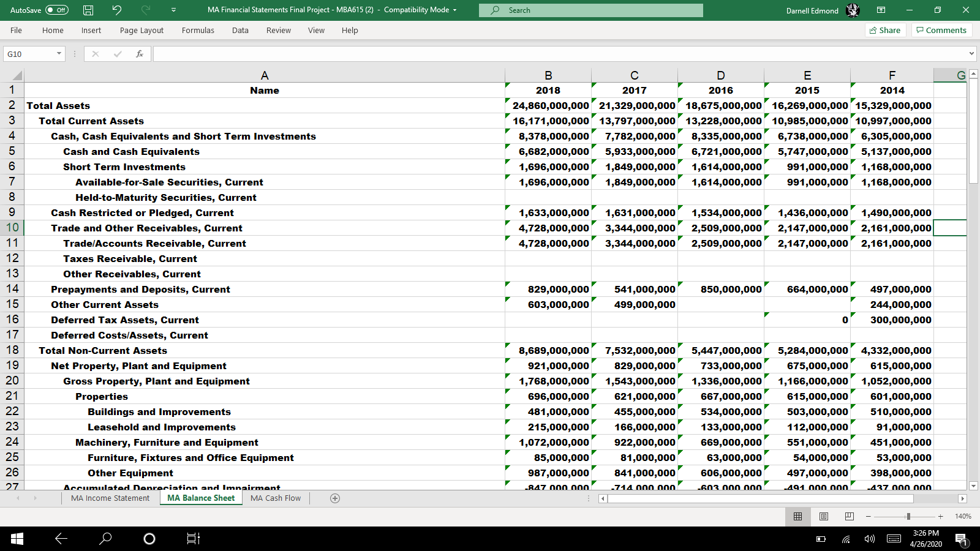Image resolution: width=980 pixels, height=551 pixels.
Task: Click the Redo arrow icon
Action: (146, 10)
